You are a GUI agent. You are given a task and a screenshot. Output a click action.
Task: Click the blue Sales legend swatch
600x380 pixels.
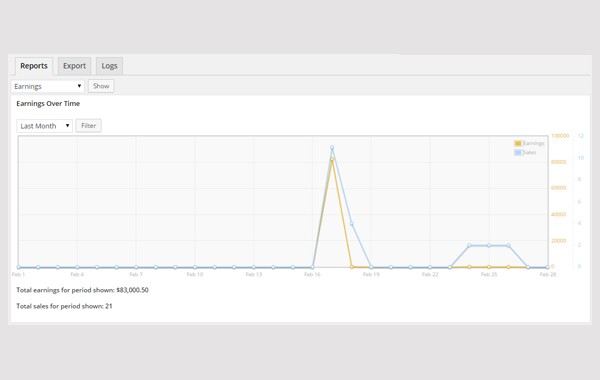point(518,152)
